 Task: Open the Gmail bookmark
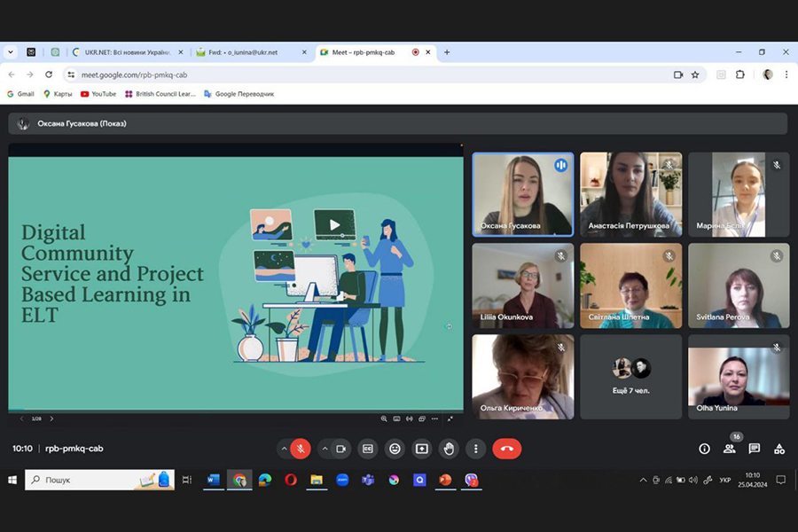[x=20, y=94]
